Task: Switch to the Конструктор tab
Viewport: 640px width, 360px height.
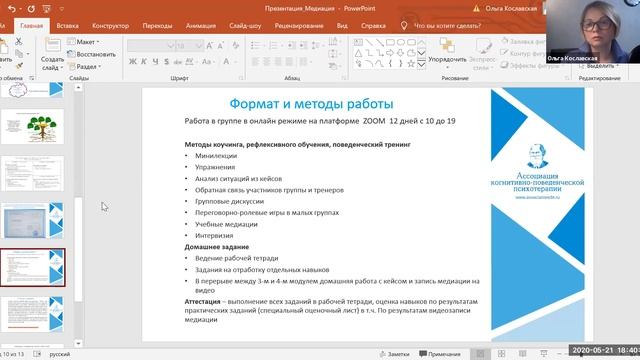Action: click(x=110, y=26)
